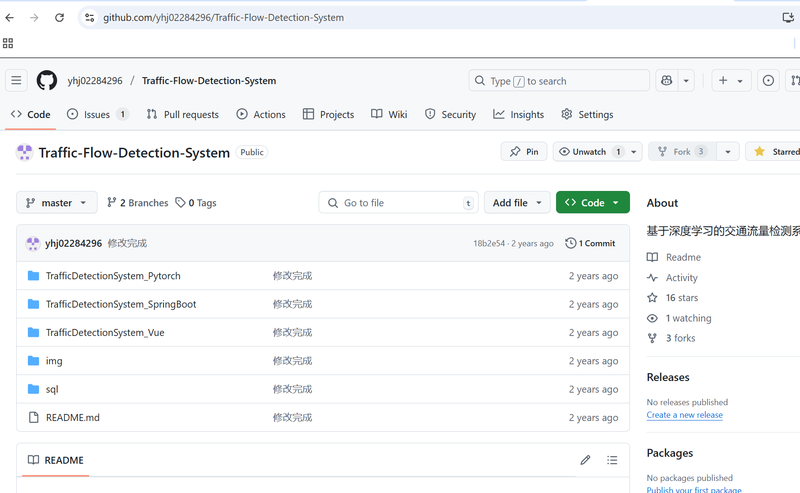Expand the Copilot dropdown arrow

click(x=686, y=81)
